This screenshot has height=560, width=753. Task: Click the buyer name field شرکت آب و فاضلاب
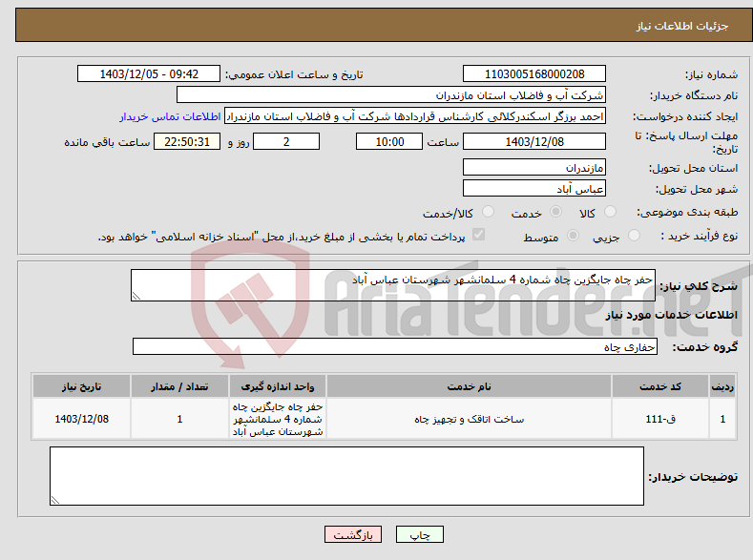391,95
